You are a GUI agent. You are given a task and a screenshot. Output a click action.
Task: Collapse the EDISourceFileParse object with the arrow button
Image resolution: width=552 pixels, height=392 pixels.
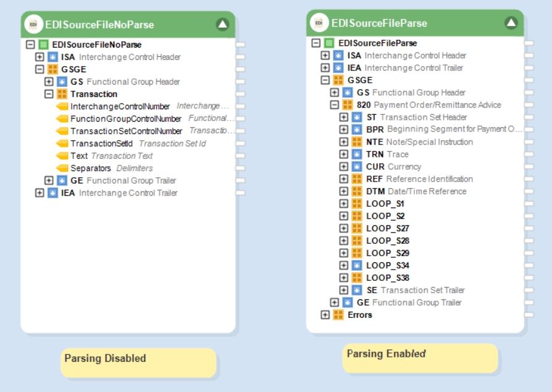[511, 23]
